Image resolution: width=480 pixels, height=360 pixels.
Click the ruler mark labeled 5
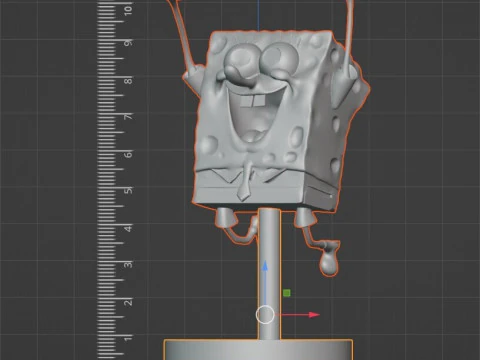tap(128, 190)
